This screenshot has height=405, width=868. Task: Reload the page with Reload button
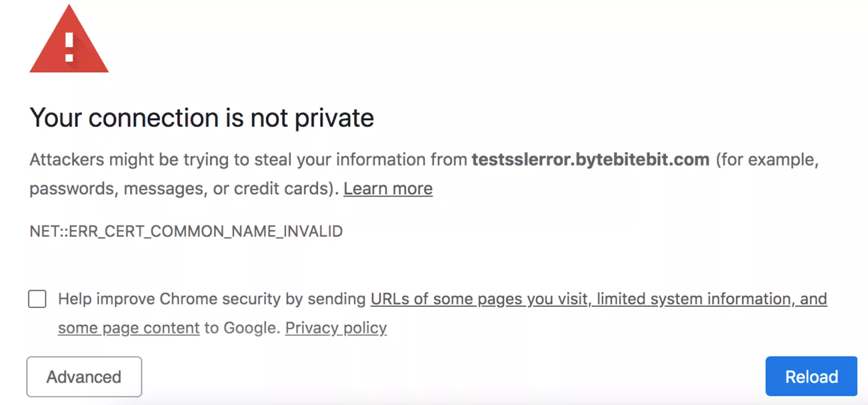point(811,376)
